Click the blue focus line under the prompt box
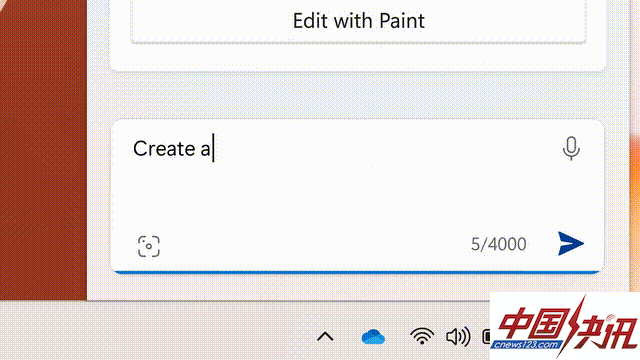The image size is (640, 360). pyautogui.click(x=357, y=272)
